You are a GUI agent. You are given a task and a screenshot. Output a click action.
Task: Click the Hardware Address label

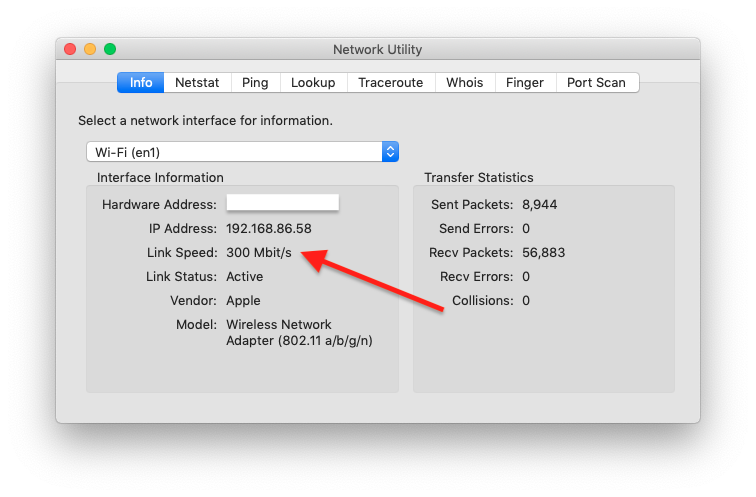point(159,204)
